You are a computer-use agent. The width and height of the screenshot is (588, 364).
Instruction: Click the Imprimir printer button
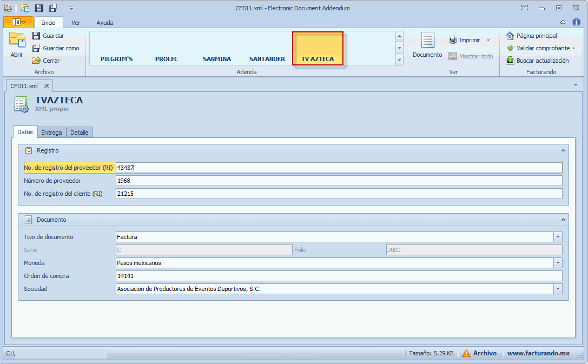(x=465, y=40)
